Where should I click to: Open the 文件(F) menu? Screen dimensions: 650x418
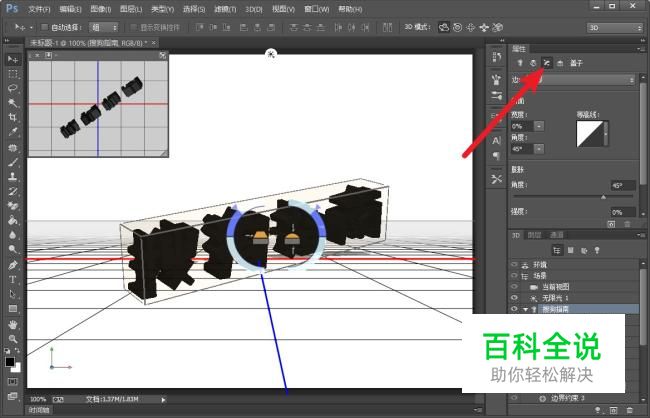click(39, 9)
